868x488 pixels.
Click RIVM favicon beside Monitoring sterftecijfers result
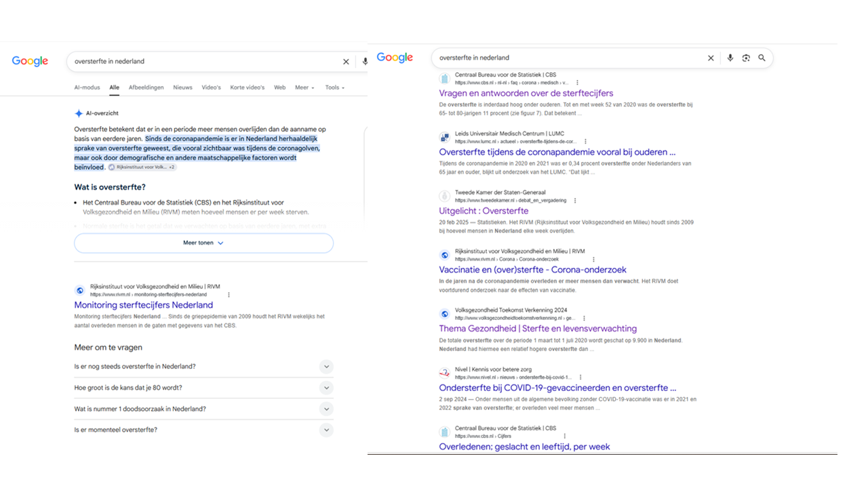(x=79, y=291)
